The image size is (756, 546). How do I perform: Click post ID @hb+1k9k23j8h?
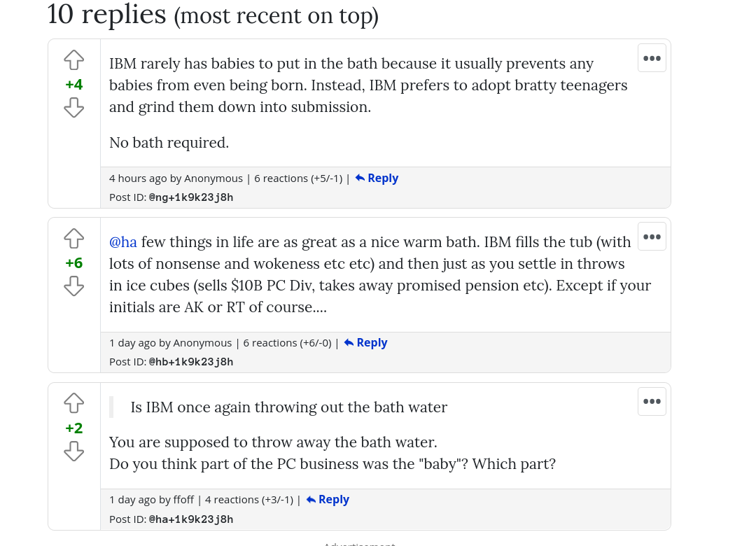point(191,362)
